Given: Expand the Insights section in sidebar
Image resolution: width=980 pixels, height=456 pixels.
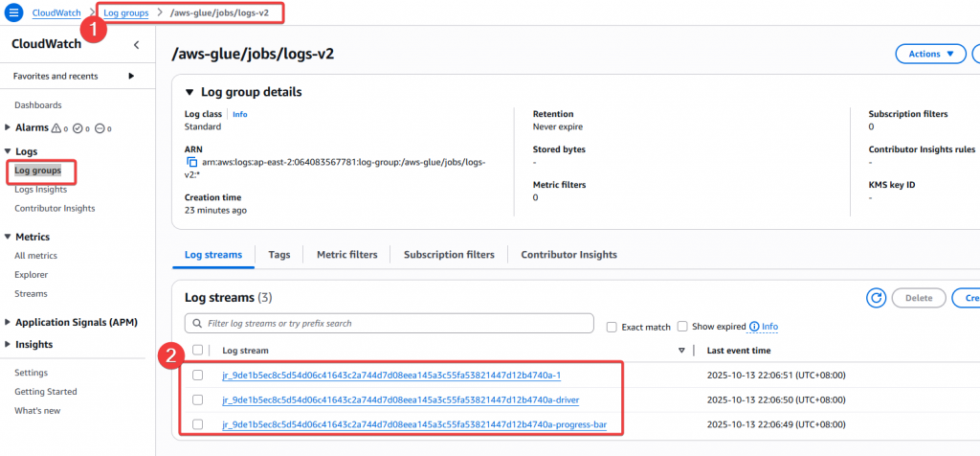Looking at the screenshot, I should pos(8,345).
